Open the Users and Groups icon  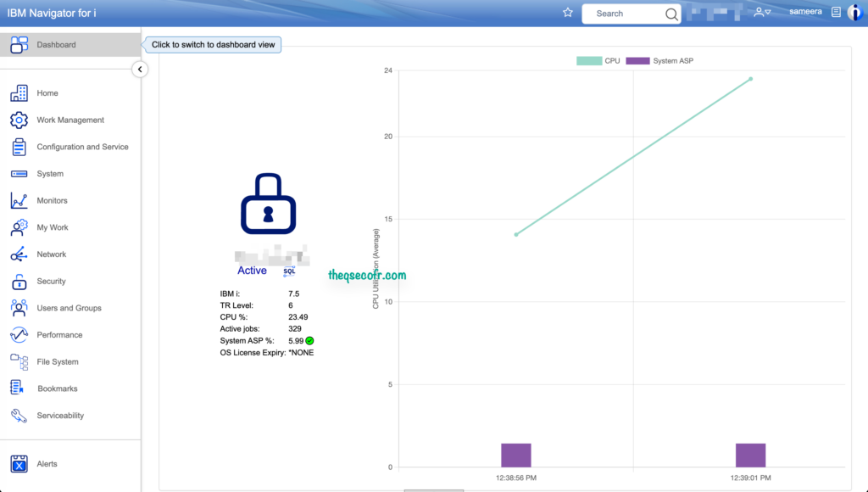[x=19, y=308]
